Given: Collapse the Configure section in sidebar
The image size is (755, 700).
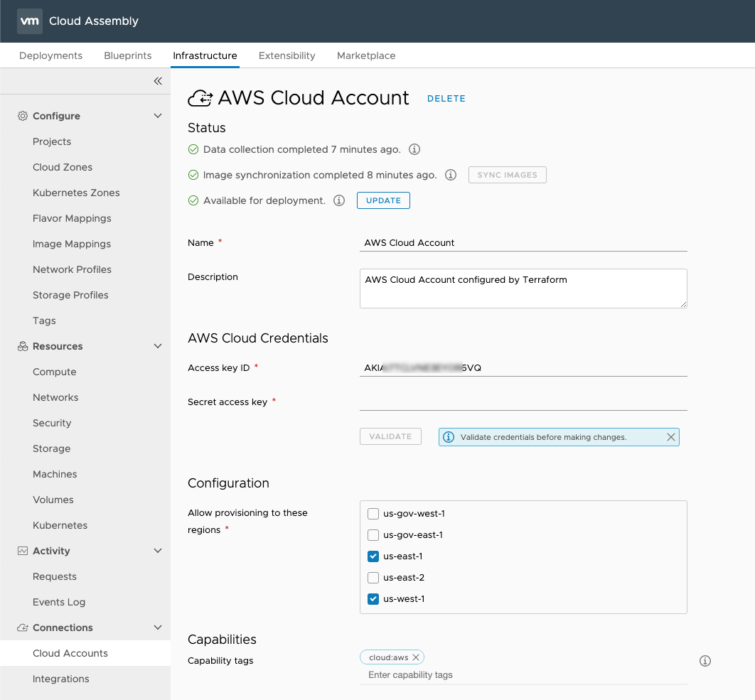Looking at the screenshot, I should [x=158, y=115].
